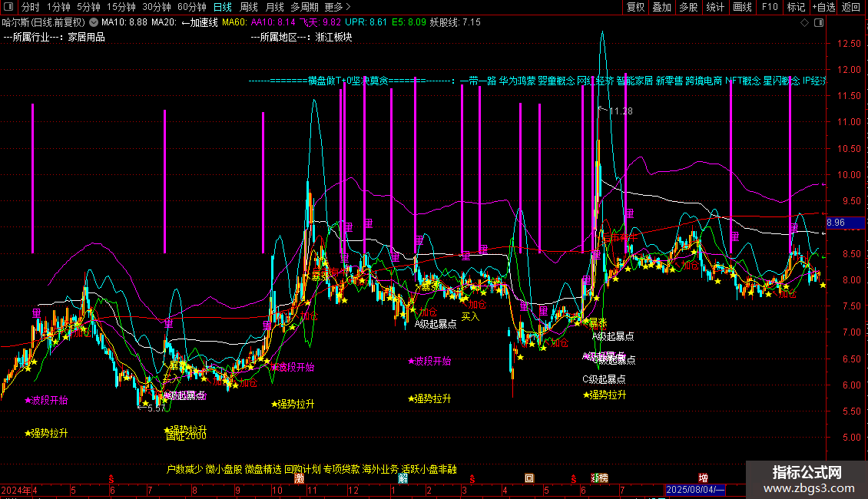Click the 回 event marker on timeline
This screenshot has width=868, height=499.
coord(529,478)
